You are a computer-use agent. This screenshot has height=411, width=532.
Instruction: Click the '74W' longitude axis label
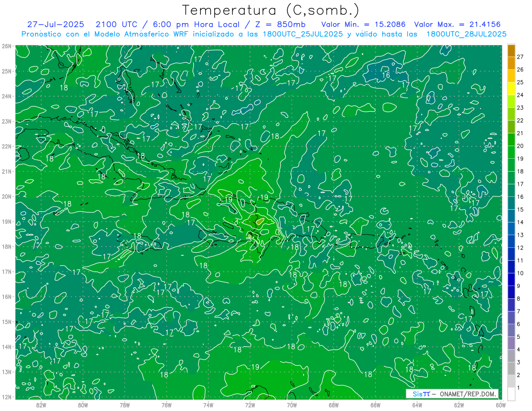coord(208,404)
